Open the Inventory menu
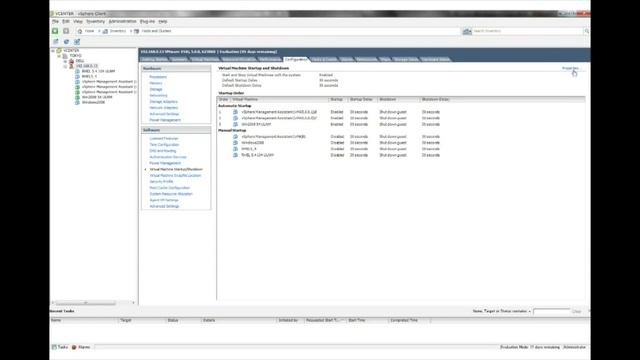 96,21
